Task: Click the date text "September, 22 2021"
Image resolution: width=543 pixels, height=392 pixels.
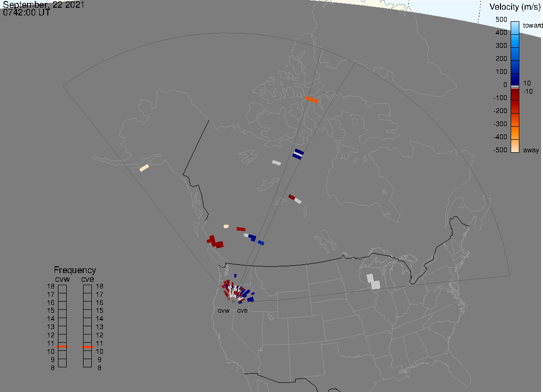Action: click(x=43, y=4)
